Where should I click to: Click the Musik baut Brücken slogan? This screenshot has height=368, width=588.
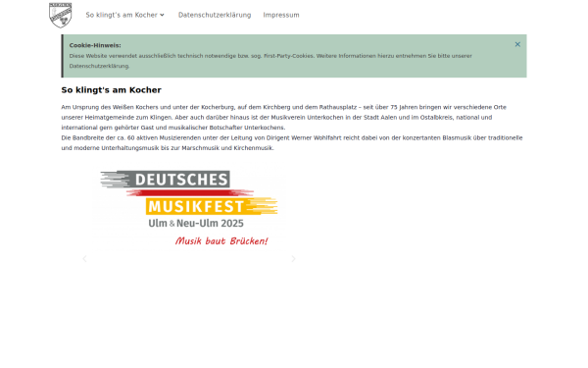[x=221, y=240]
